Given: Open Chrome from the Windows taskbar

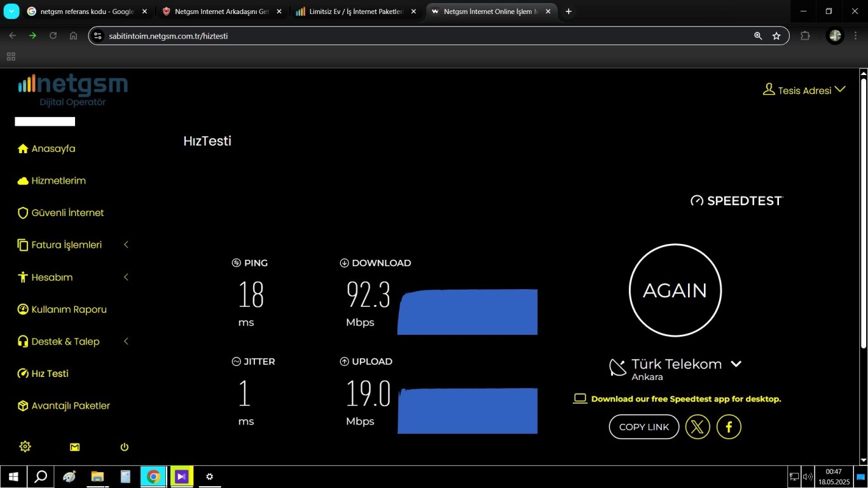Looking at the screenshot, I should (x=153, y=477).
